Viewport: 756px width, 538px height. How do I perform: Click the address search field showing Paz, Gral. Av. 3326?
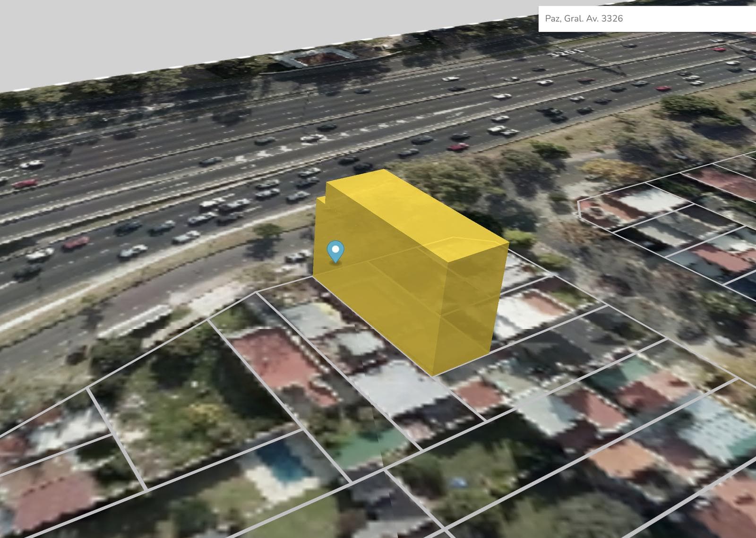pos(646,19)
